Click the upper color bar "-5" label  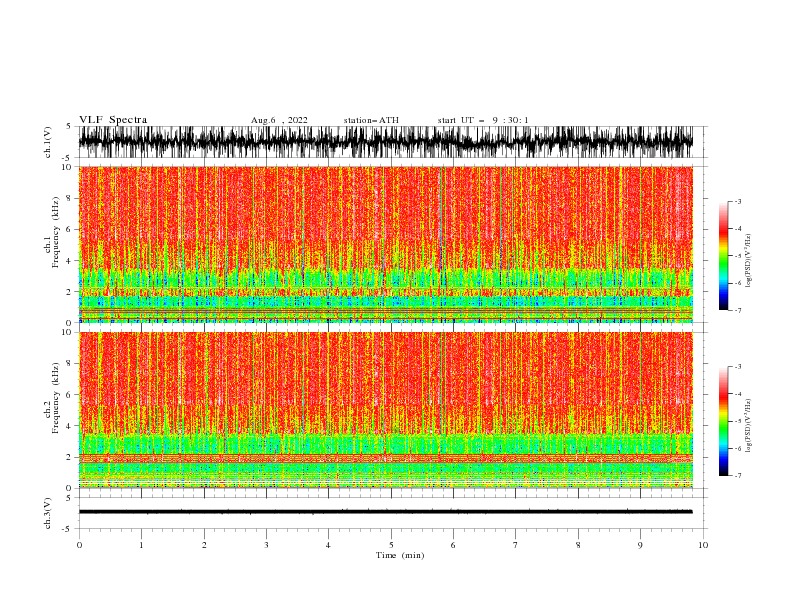point(738,256)
